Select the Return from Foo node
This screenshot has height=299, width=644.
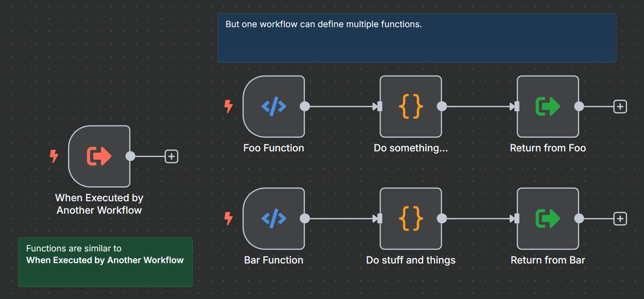coord(548,106)
